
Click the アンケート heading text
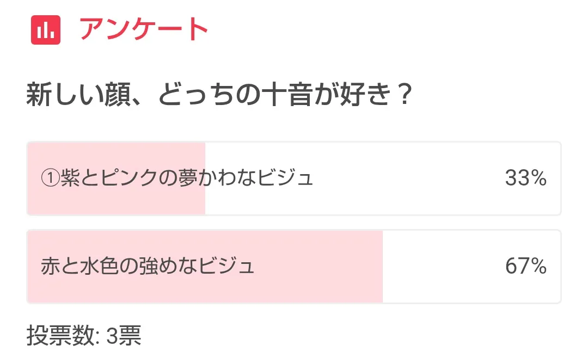coord(144,29)
